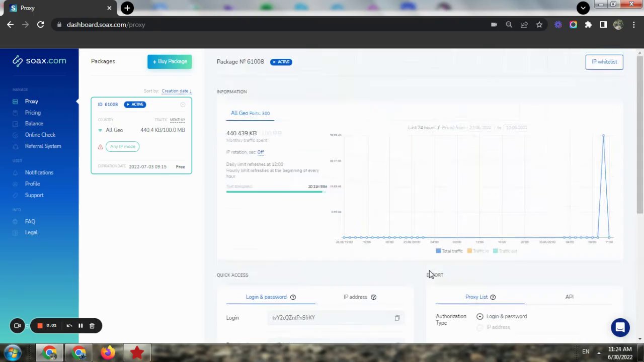644x362 pixels.
Task: Show help for IP address tab
Action: pos(373,297)
